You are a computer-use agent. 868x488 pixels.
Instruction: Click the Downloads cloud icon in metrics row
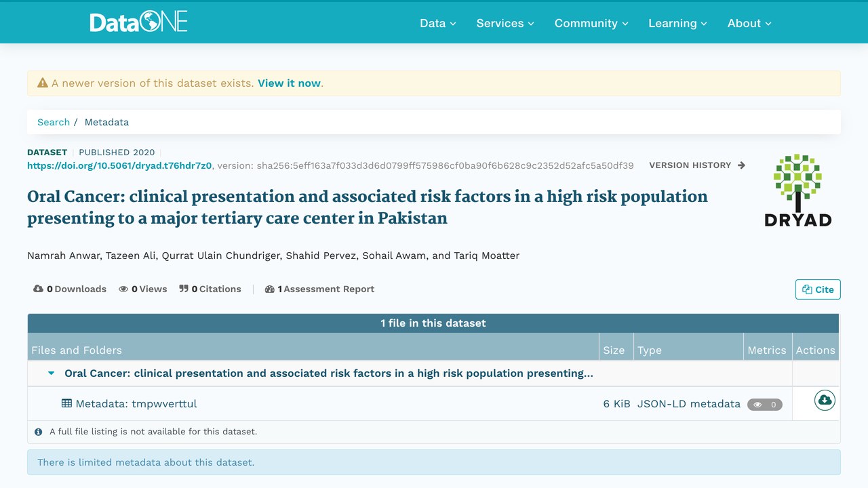38,289
